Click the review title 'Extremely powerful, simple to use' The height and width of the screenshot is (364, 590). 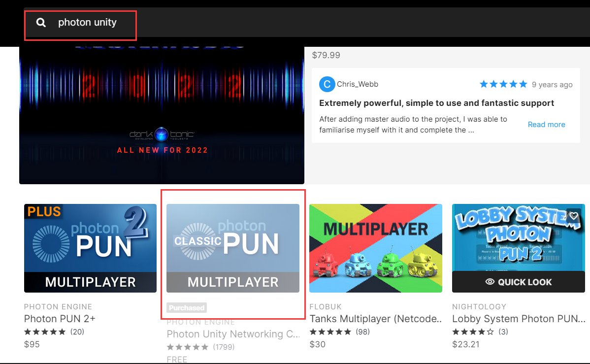pos(436,103)
